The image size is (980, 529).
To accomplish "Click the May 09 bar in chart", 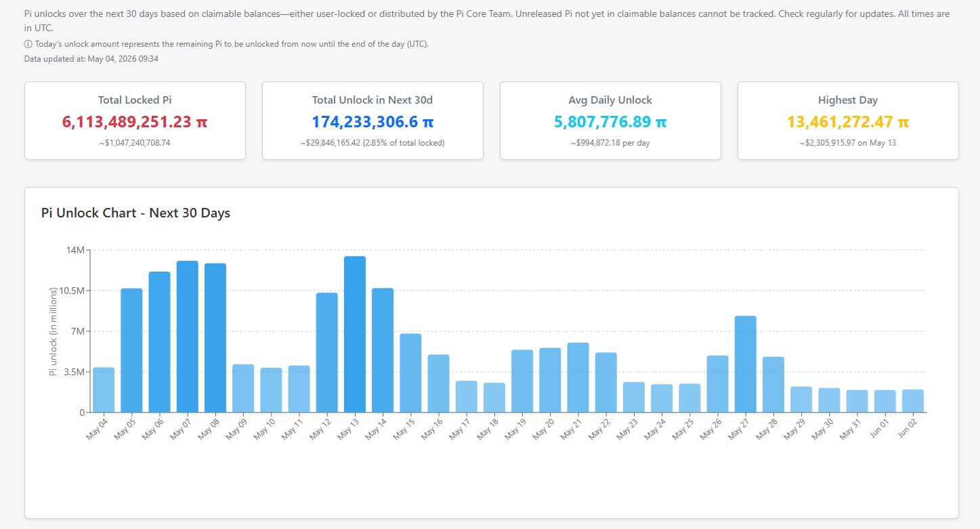I will pos(243,388).
